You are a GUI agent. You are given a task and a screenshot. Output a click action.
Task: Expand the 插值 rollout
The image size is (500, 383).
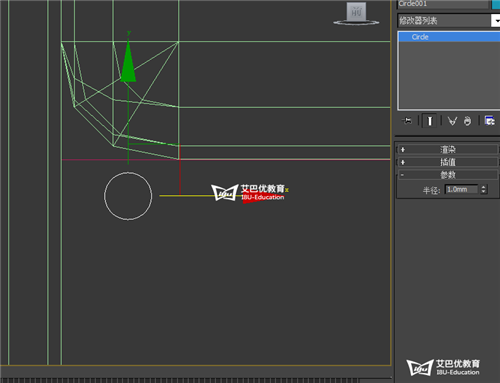tap(447, 162)
